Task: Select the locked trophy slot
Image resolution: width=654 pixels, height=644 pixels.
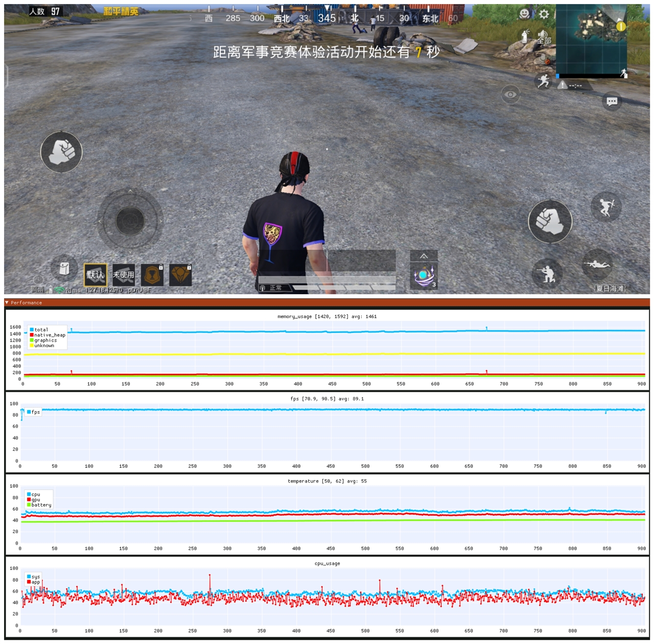Action: click(x=152, y=275)
